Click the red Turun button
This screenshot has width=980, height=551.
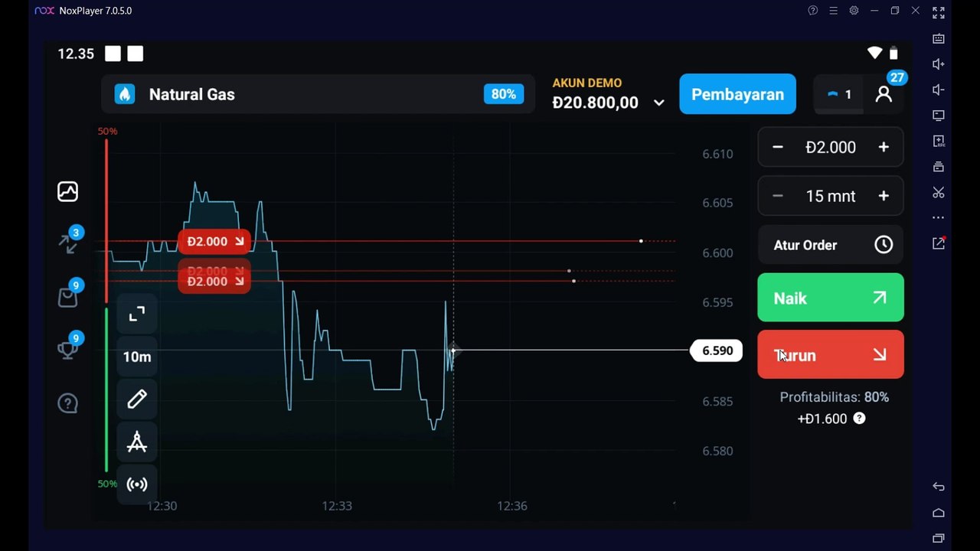831,354
